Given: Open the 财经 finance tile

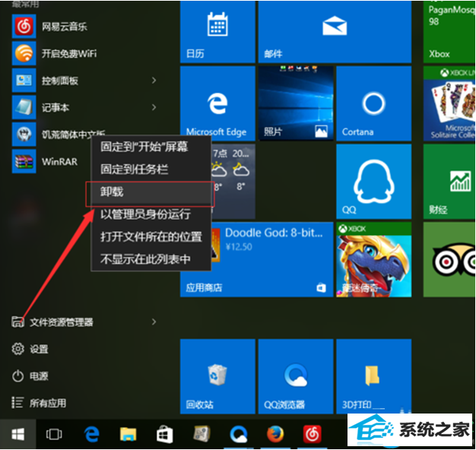Looking at the screenshot, I should pyautogui.click(x=449, y=182).
